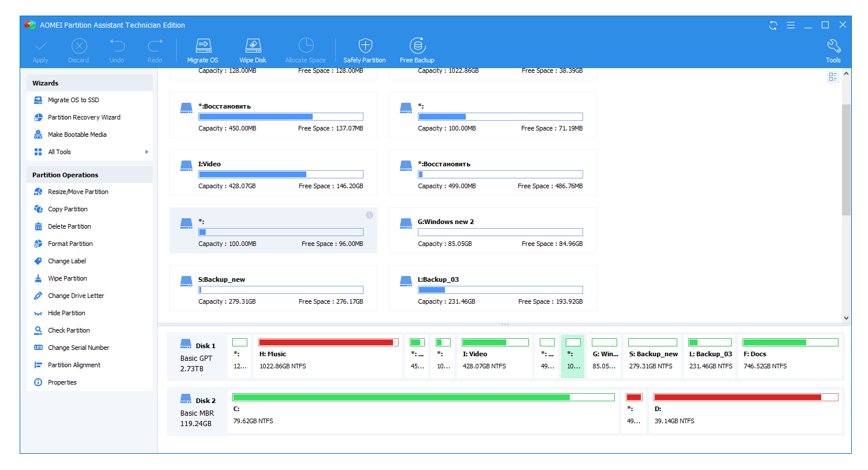Viewport: 868px width, 470px height.
Task: Open the Free Backup tool
Action: [417, 51]
